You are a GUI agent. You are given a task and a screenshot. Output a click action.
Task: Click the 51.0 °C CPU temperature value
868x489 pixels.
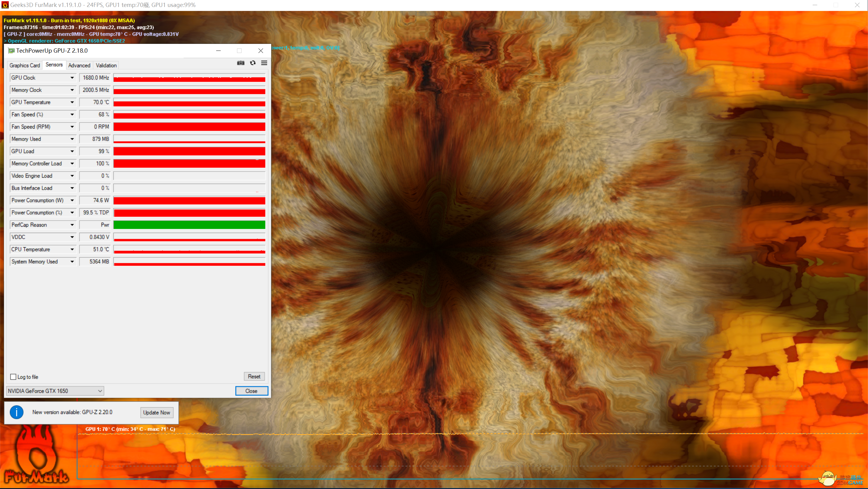coord(95,249)
